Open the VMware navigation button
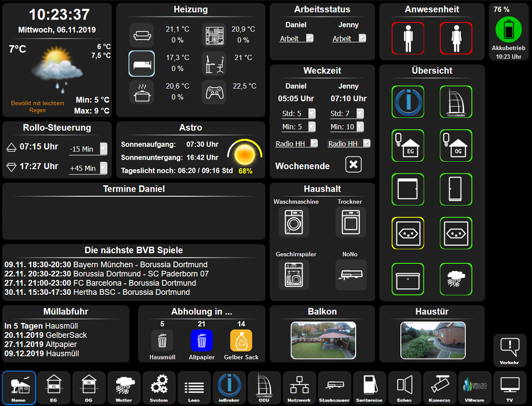The height and width of the screenshot is (406, 532). click(474, 388)
